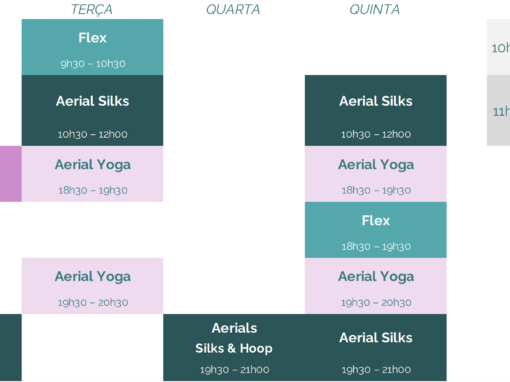
Task: Select Tuesday Aerial Yoga 19h30 – 20h30 block
Action: 92,286
